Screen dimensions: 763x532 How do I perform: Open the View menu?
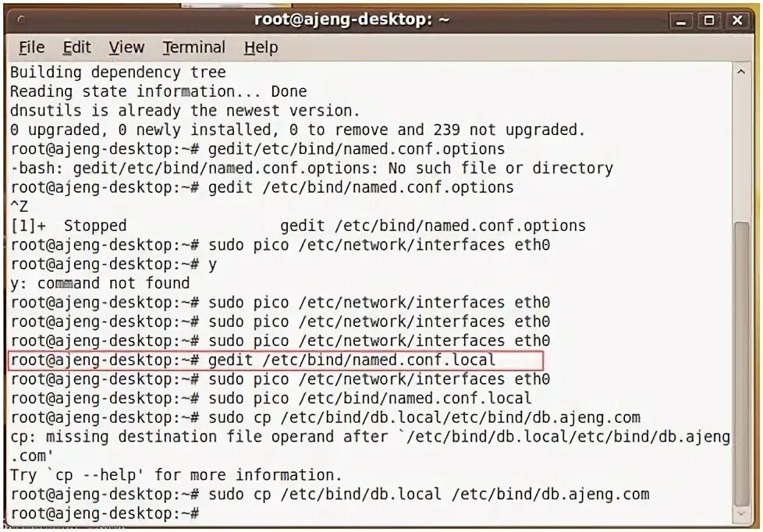tap(126, 48)
